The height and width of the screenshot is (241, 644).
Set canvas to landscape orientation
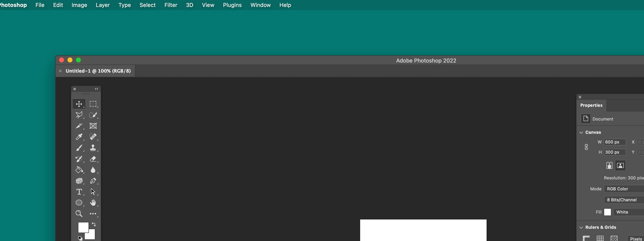pos(620,165)
